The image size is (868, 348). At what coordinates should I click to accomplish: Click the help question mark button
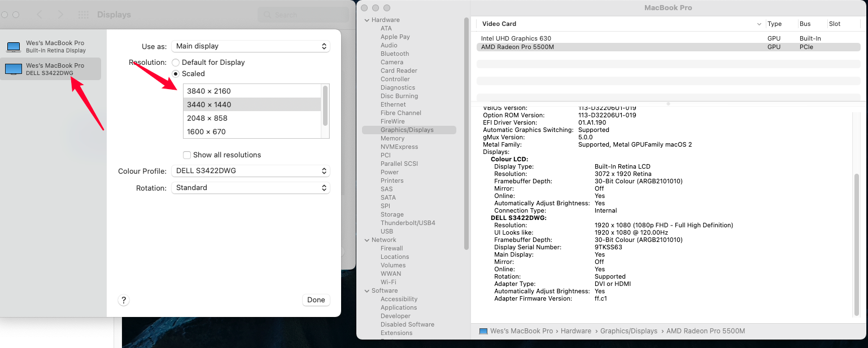[x=124, y=300]
